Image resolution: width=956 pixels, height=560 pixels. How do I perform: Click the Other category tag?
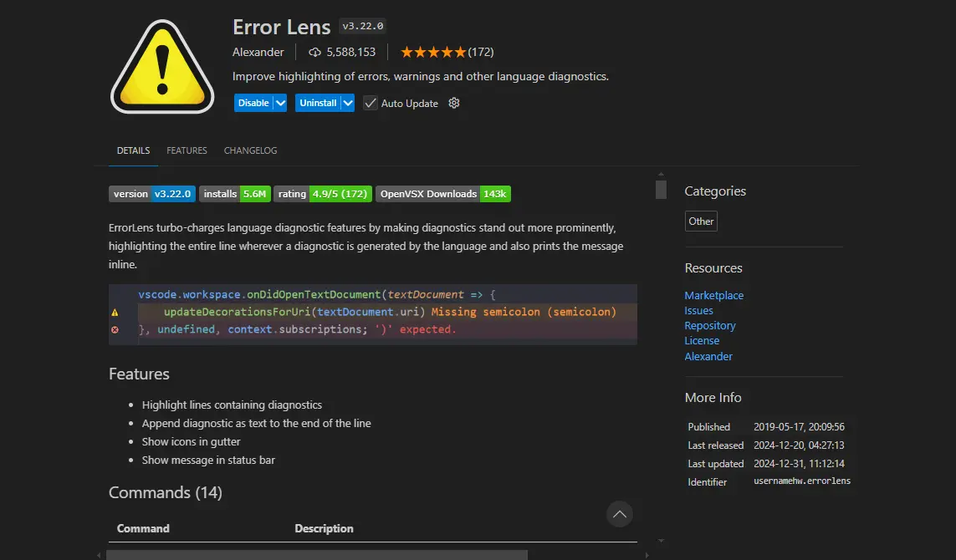click(701, 221)
